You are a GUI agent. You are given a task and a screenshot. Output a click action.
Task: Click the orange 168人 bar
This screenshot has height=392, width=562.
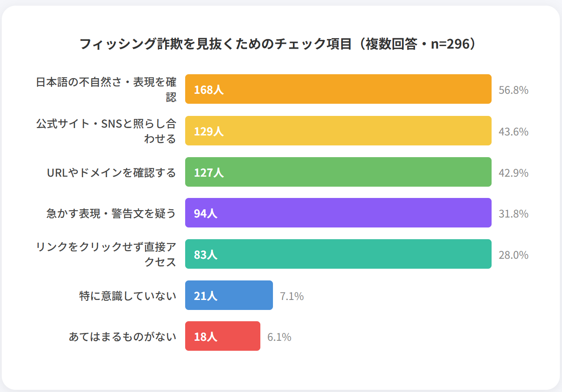(x=338, y=89)
